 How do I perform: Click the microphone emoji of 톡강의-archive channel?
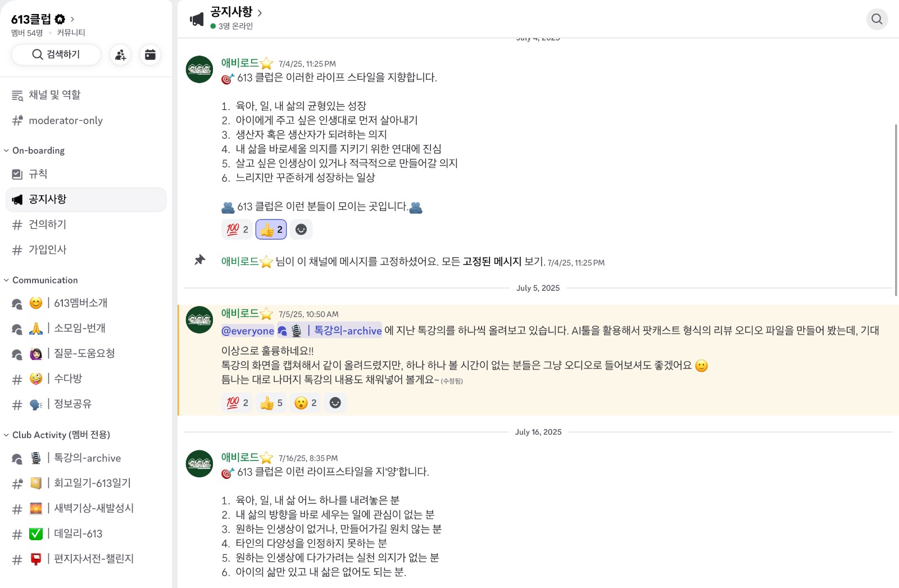34,458
